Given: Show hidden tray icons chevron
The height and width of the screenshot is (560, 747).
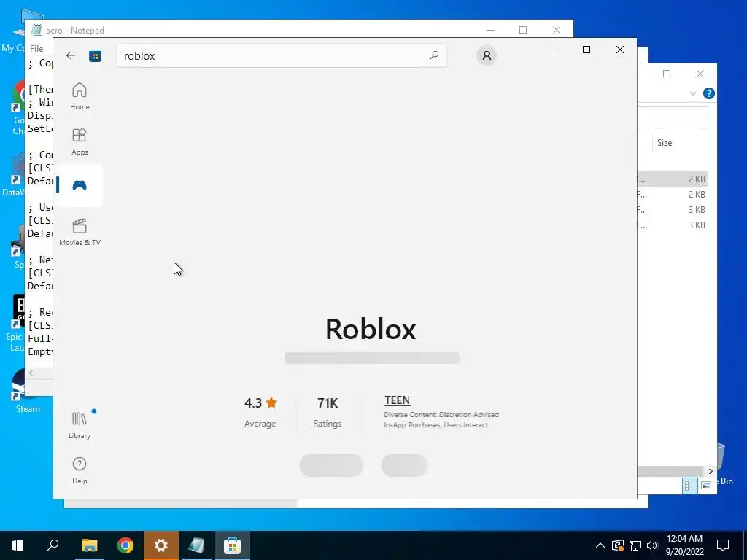Looking at the screenshot, I should (600, 545).
